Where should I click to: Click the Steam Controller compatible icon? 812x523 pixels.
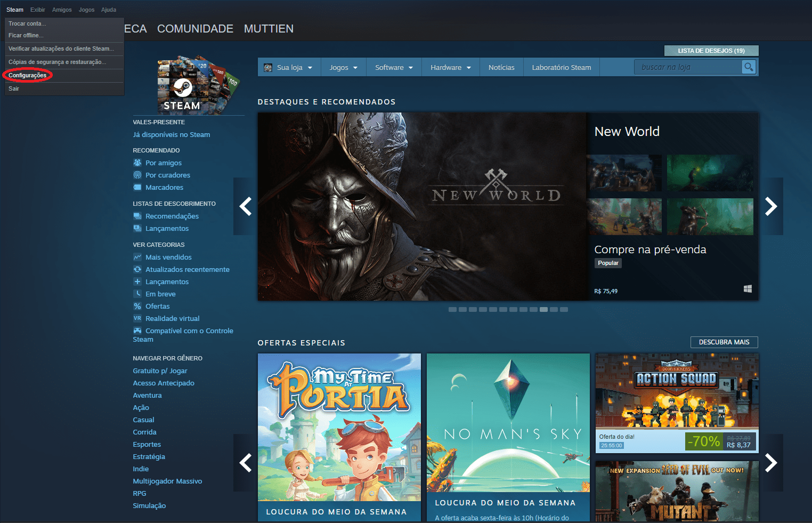pyautogui.click(x=137, y=331)
